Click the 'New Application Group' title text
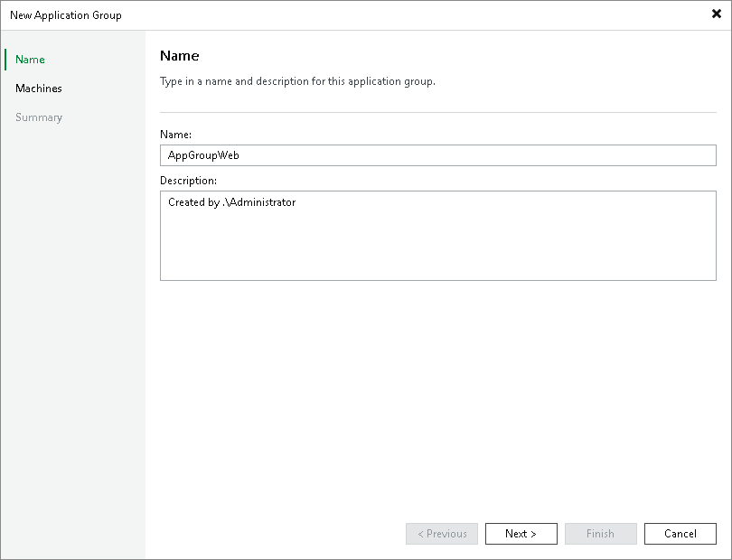 [66, 15]
